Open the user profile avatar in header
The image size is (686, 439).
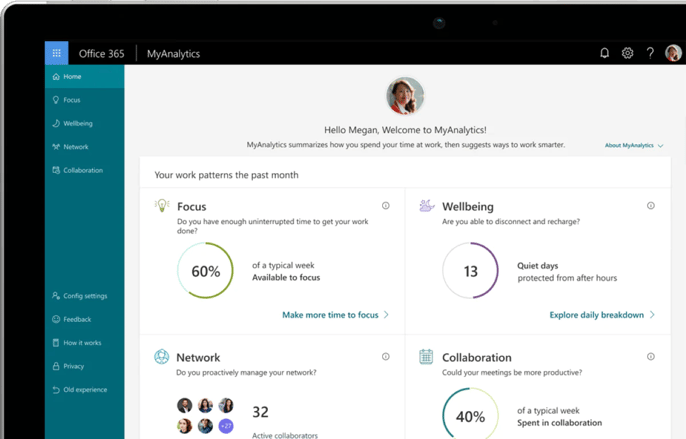[x=673, y=53]
